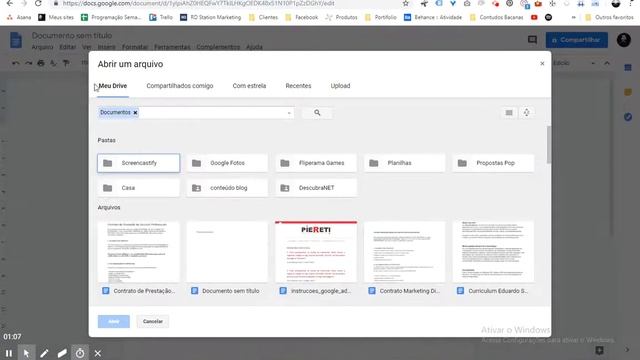Select the Fliperama Games folder

[x=316, y=163]
